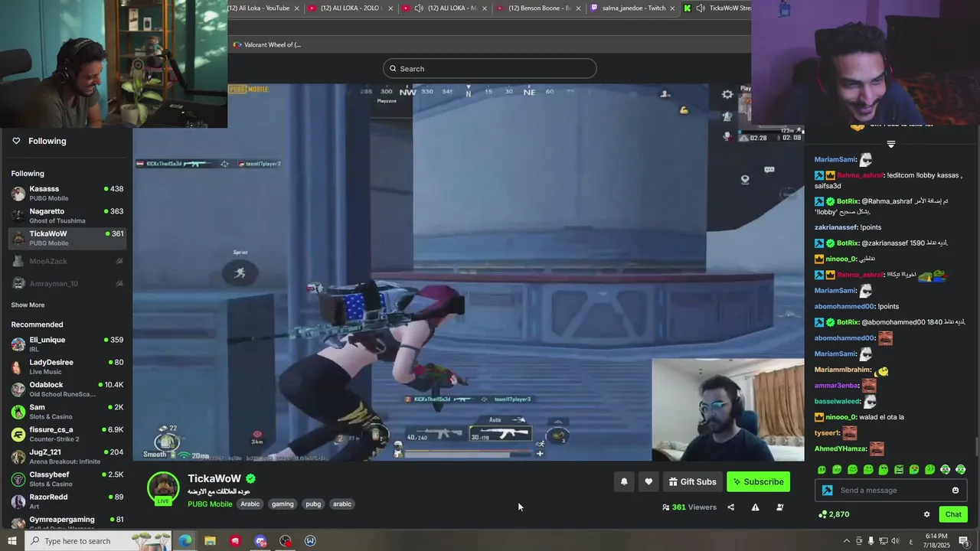Click the Gift Subs button
This screenshot has width=980, height=551.
click(692, 481)
